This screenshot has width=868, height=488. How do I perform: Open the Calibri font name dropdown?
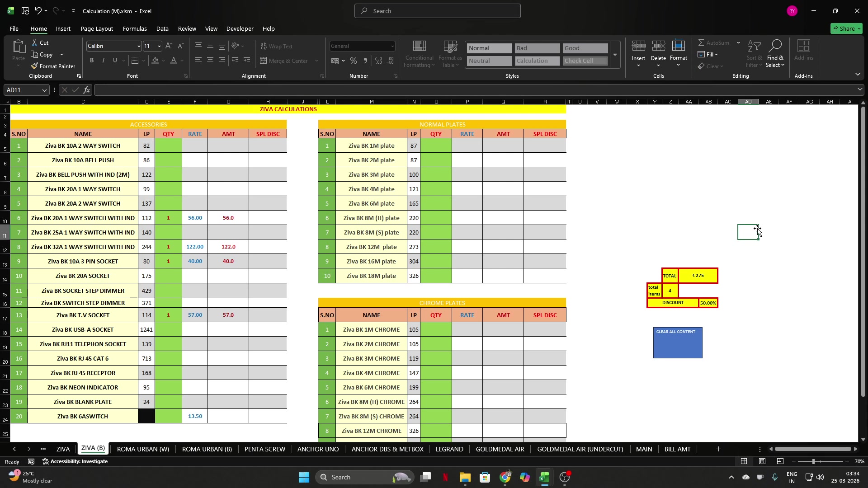[139, 46]
